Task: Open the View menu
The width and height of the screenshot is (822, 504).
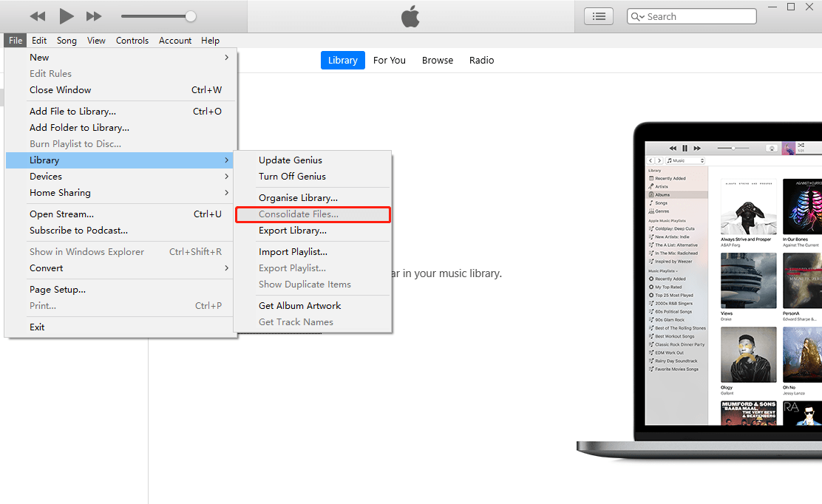Action: 96,41
